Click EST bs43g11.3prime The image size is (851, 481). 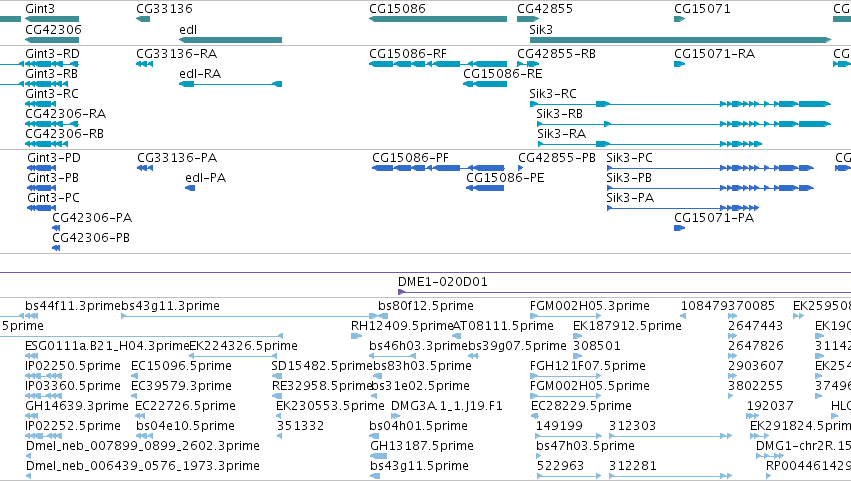(170, 306)
